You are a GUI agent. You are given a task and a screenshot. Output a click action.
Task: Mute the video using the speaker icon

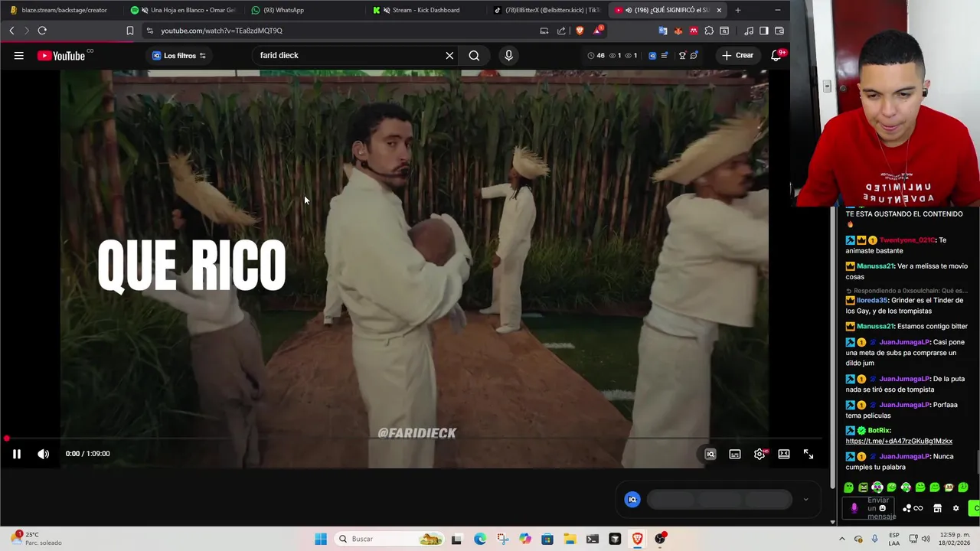pyautogui.click(x=44, y=454)
